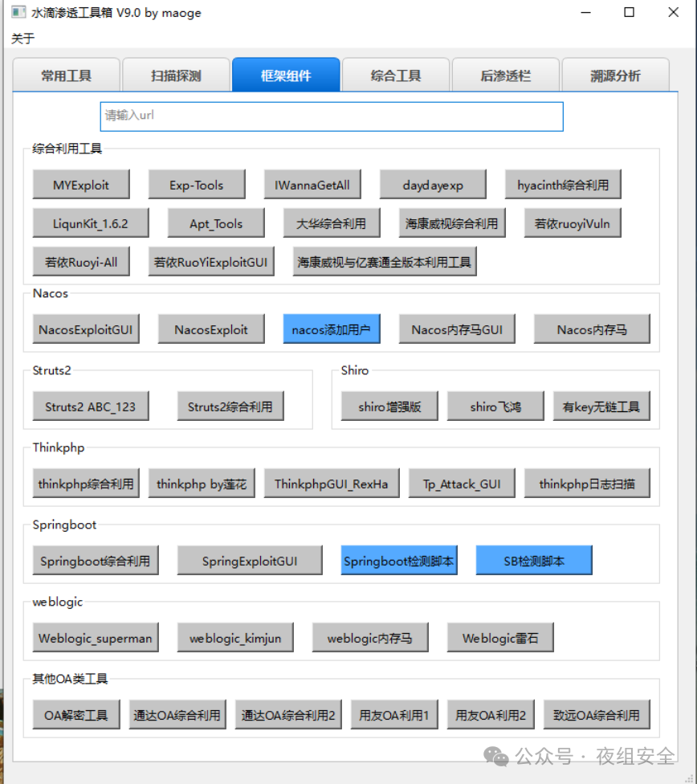Select the 框架组件 tab
This screenshot has height=784, width=697.
(286, 75)
